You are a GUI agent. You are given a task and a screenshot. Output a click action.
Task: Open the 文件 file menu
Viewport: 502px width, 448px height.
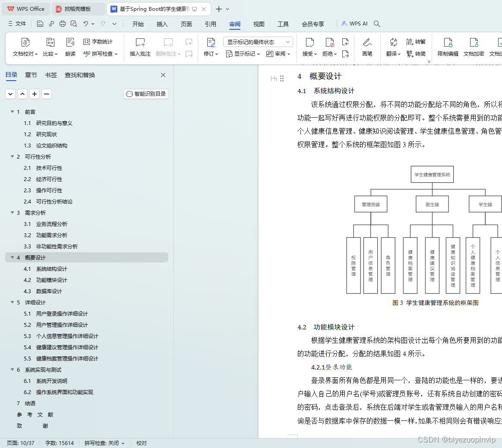(17, 24)
